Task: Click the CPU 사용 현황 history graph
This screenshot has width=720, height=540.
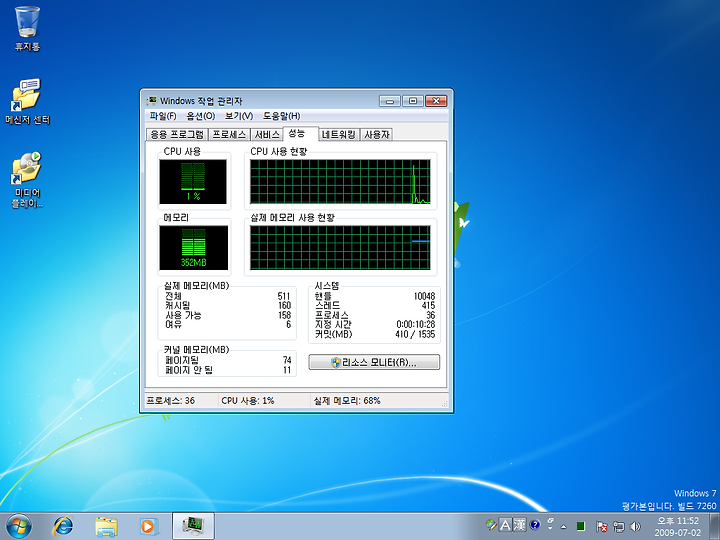Action: (340, 182)
